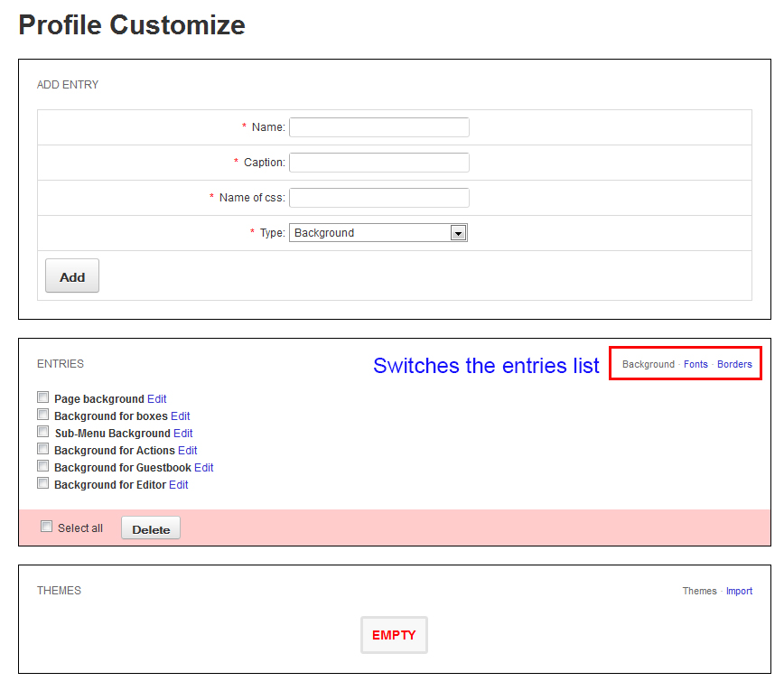This screenshot has height=691, width=784.
Task: Click the Name of css field
Action: 378,198
